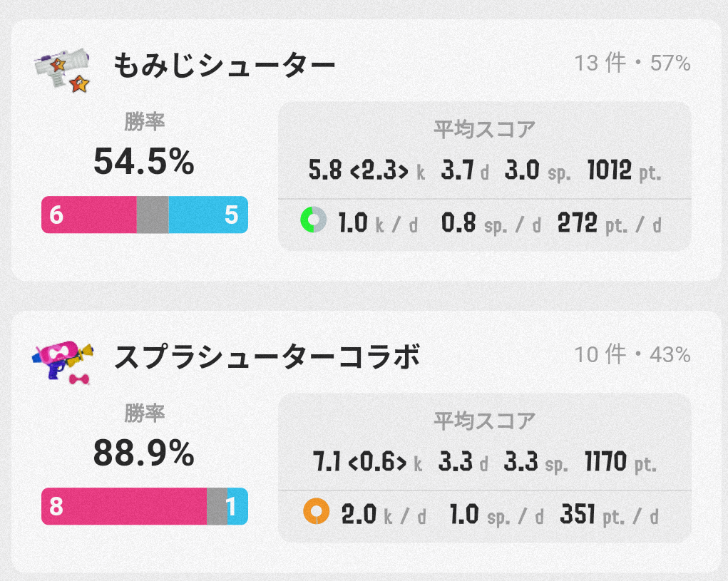This screenshot has width=728, height=581.
Task: Click the 351 pt. / d stat
Action: pyautogui.click(x=610, y=515)
